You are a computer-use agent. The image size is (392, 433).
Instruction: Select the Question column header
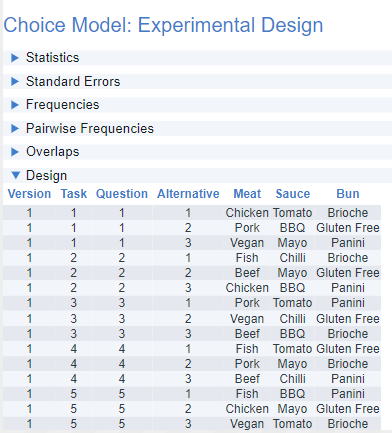pos(122,194)
